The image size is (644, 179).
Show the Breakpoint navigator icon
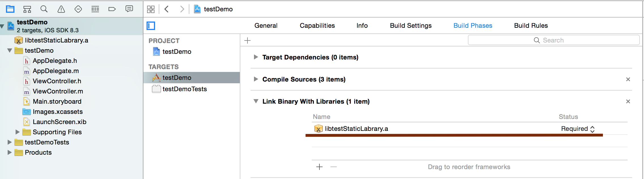click(x=112, y=9)
